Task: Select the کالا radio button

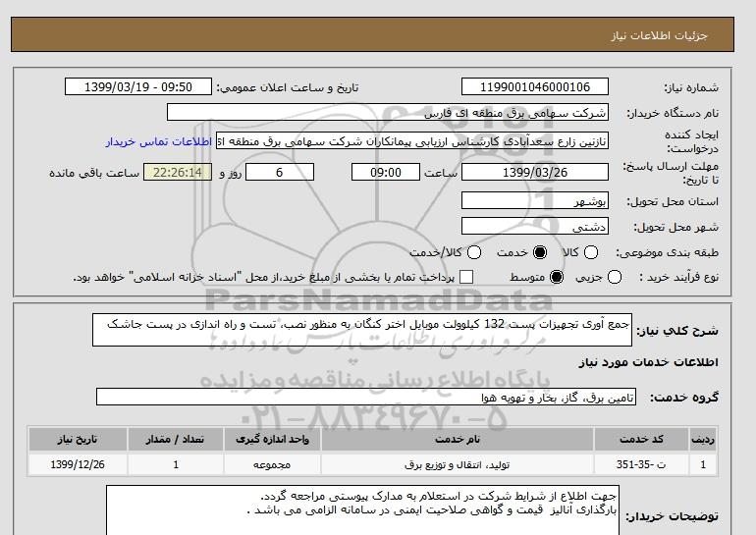Action: click(x=591, y=252)
